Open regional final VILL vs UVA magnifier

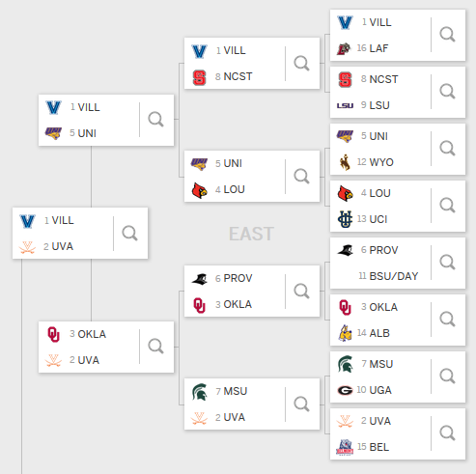point(129,233)
